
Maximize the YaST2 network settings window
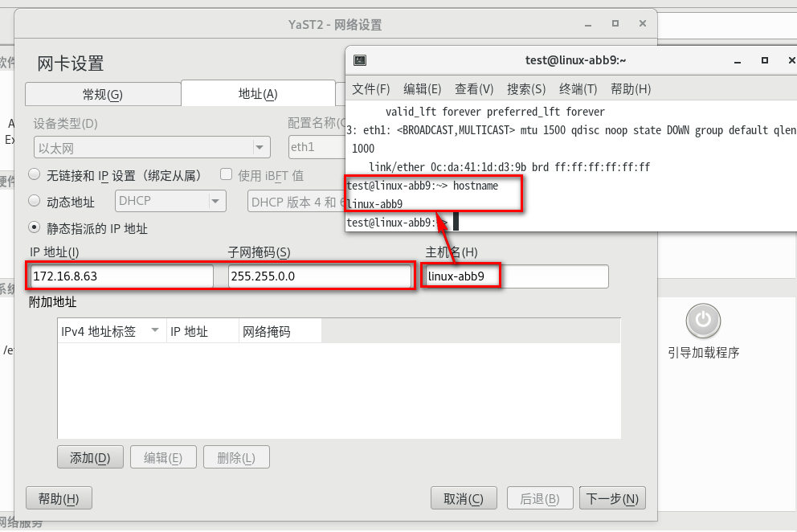[x=615, y=23]
